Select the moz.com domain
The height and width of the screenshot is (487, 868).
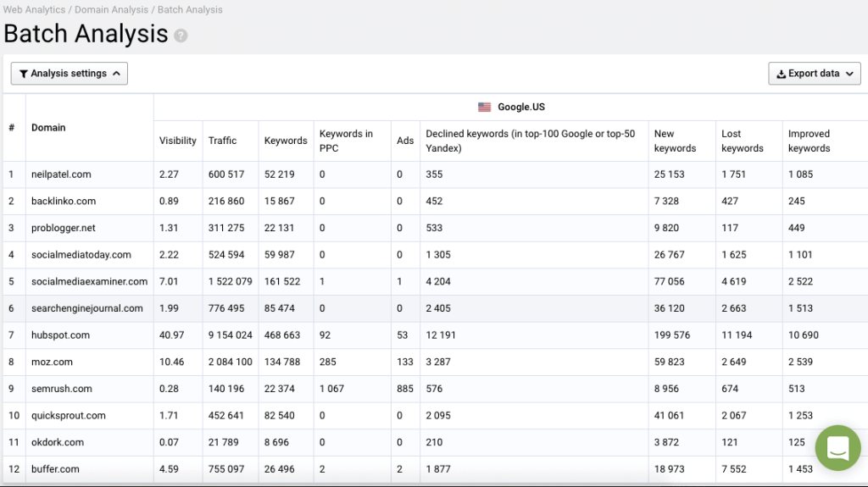52,362
